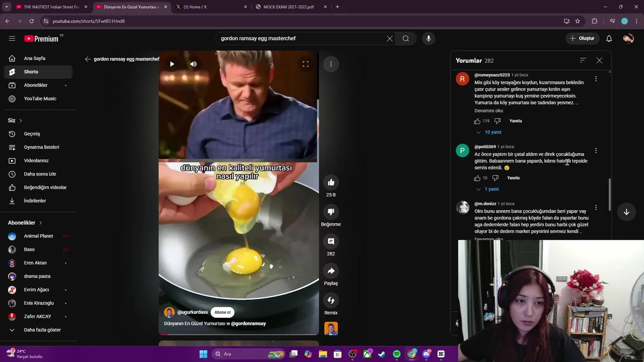Open the Short's sound thumbnail
This screenshot has height=362, width=644.
[331, 328]
